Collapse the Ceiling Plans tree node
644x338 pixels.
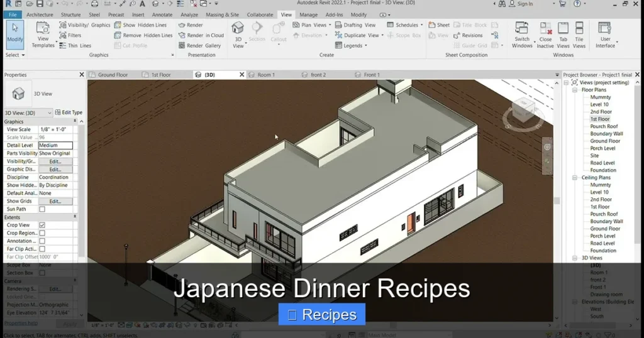575,178
